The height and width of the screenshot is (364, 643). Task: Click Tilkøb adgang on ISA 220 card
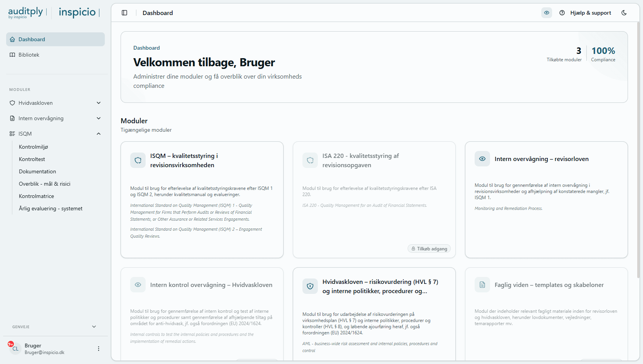pyautogui.click(x=429, y=249)
